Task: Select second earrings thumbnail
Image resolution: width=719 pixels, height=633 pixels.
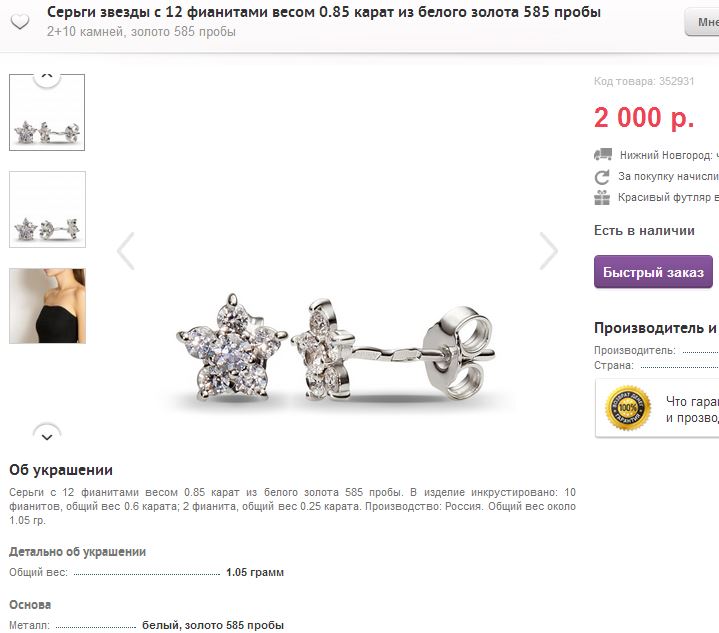Action: click(47, 209)
